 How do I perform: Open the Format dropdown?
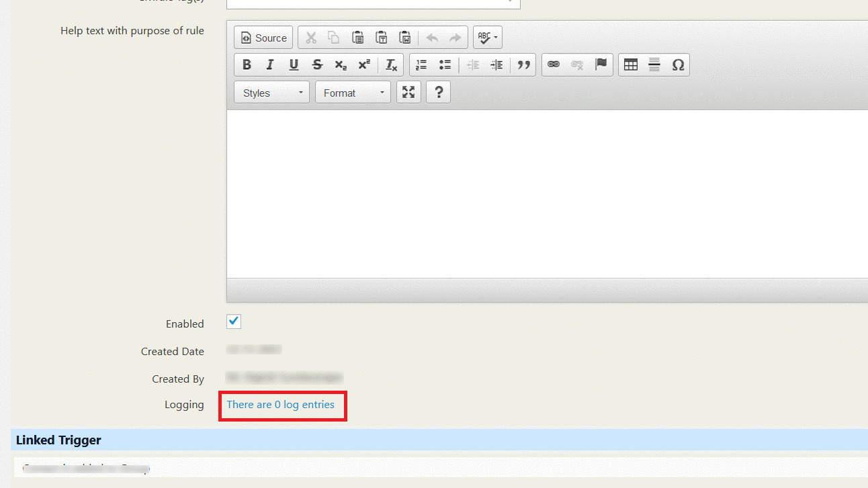353,93
